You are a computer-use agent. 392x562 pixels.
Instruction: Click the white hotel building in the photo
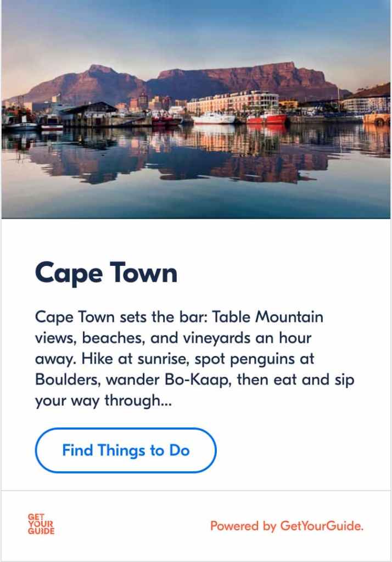(233, 103)
